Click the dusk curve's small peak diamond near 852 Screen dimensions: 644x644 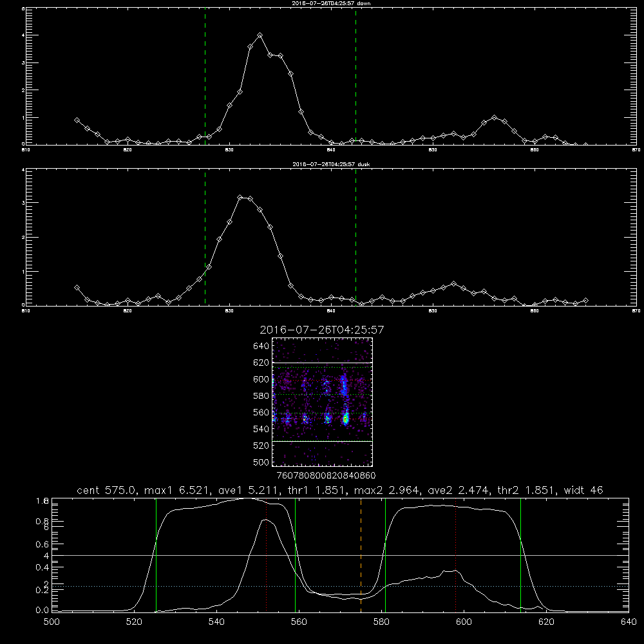(453, 283)
